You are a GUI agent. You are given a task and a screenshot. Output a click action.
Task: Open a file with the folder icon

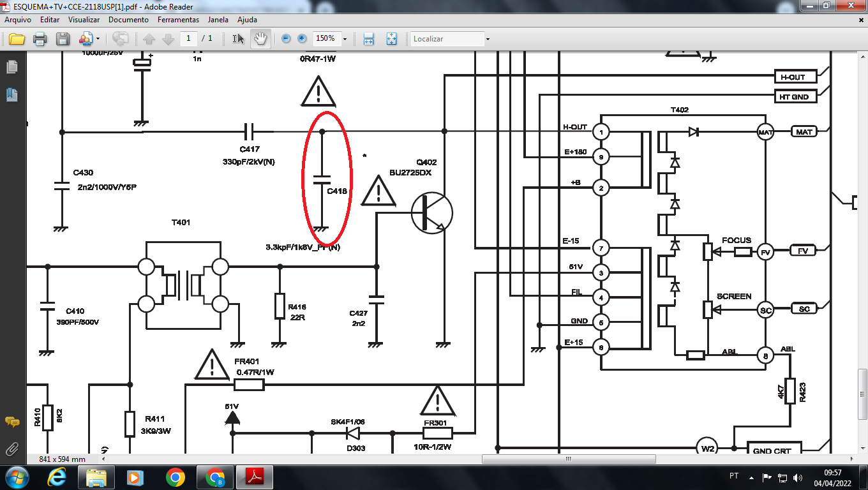[17, 39]
